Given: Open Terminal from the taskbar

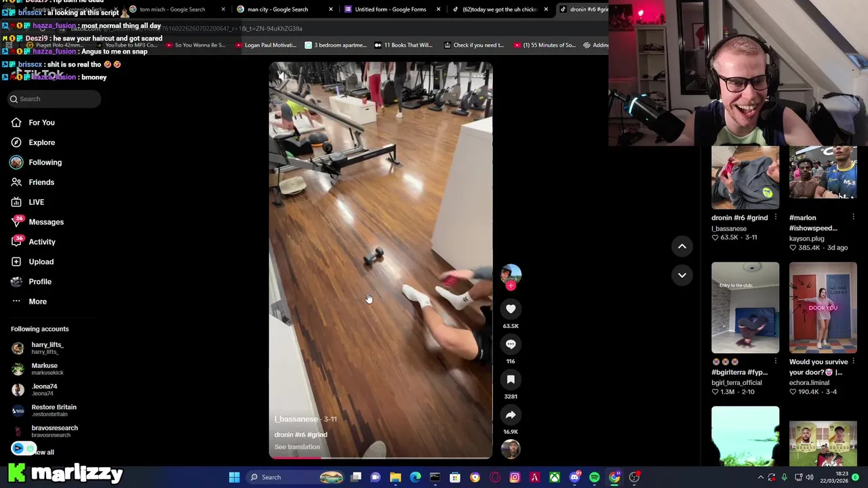Looking at the screenshot, I should 435,477.
